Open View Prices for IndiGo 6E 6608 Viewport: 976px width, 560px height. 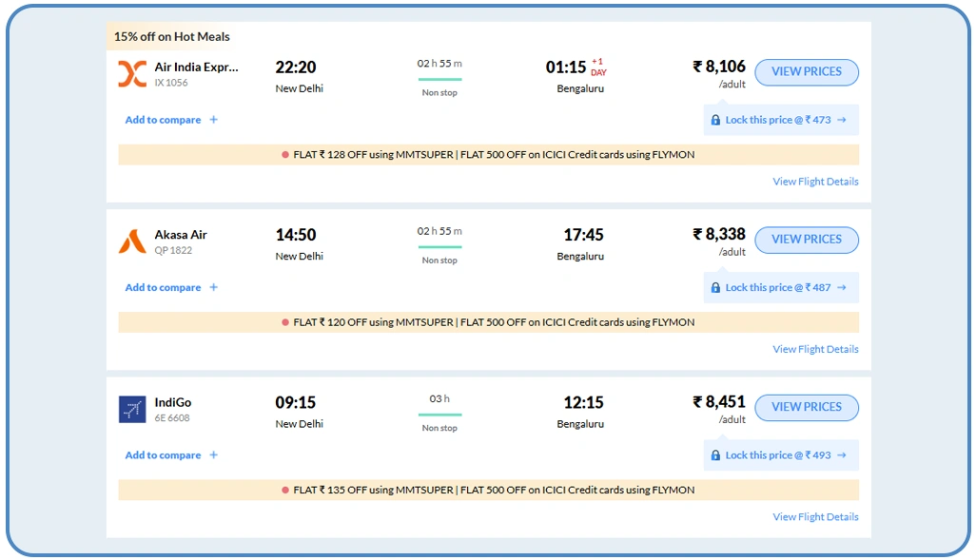click(x=806, y=408)
